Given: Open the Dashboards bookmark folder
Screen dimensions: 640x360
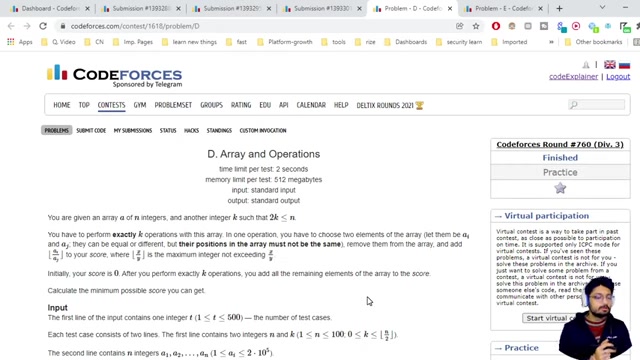Looking at the screenshot, I should tap(406, 42).
